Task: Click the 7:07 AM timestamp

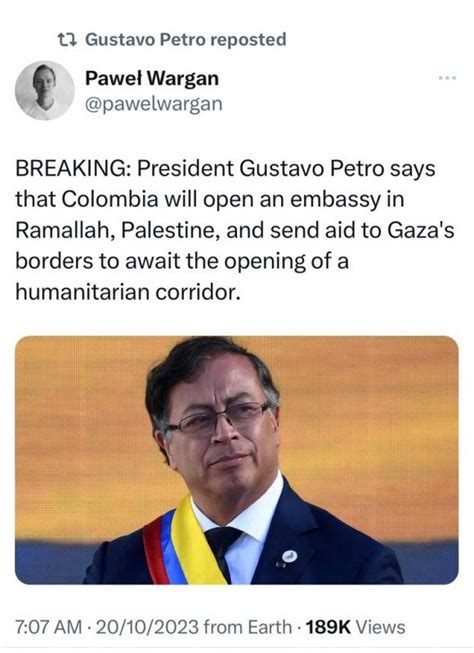Action: point(48,627)
